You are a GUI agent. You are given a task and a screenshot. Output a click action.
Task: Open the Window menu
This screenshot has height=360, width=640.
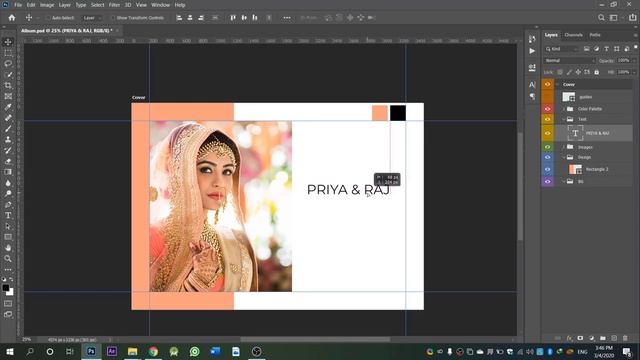160,5
